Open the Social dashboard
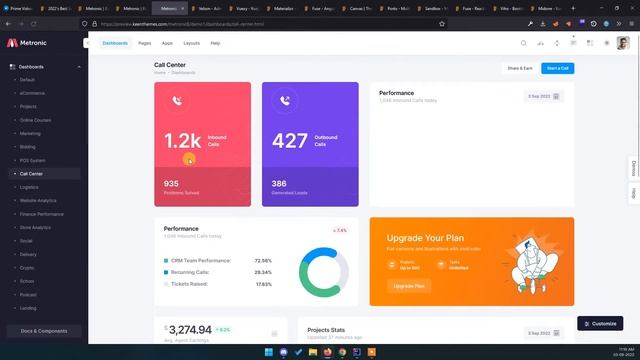640x360 pixels. pos(26,241)
